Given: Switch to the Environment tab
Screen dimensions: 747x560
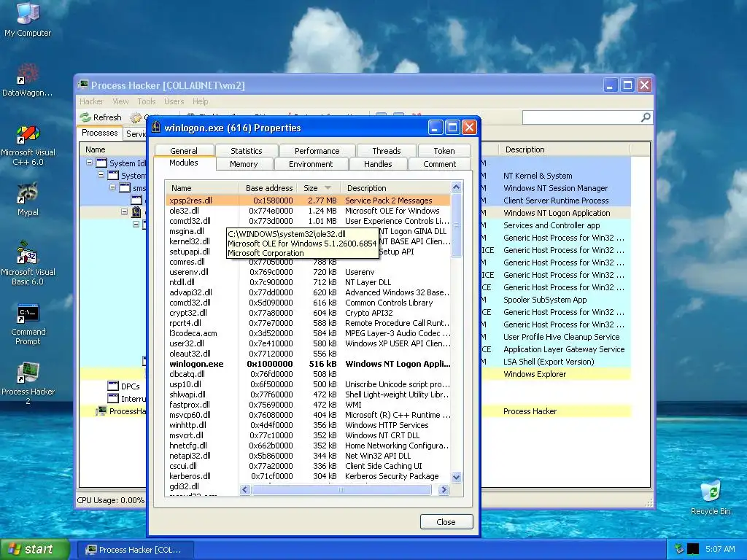Looking at the screenshot, I should pos(311,164).
